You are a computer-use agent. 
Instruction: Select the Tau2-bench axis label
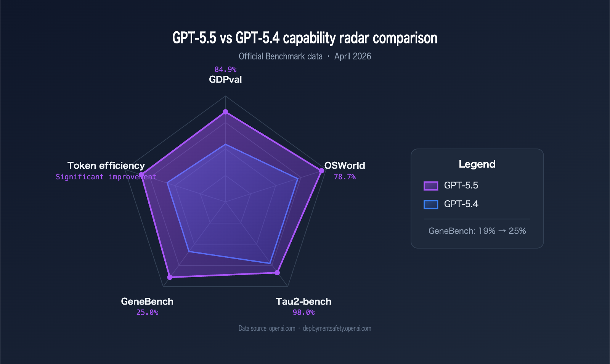pos(303,302)
